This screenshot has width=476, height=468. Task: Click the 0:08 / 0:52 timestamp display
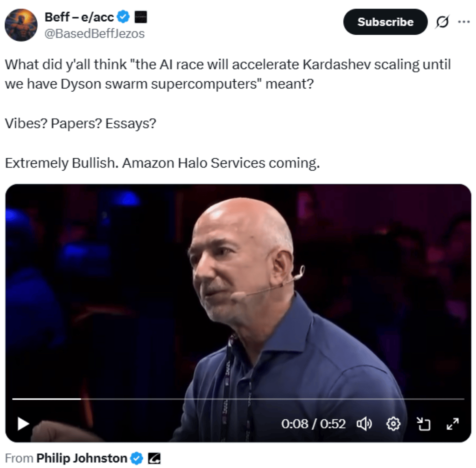(313, 424)
